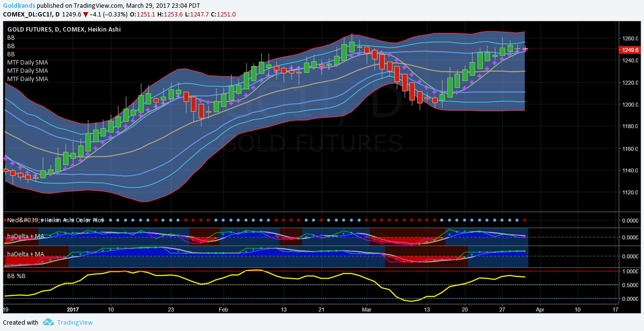Click the TradingView link beside Created with
The image size is (644, 331).
tap(75, 322)
